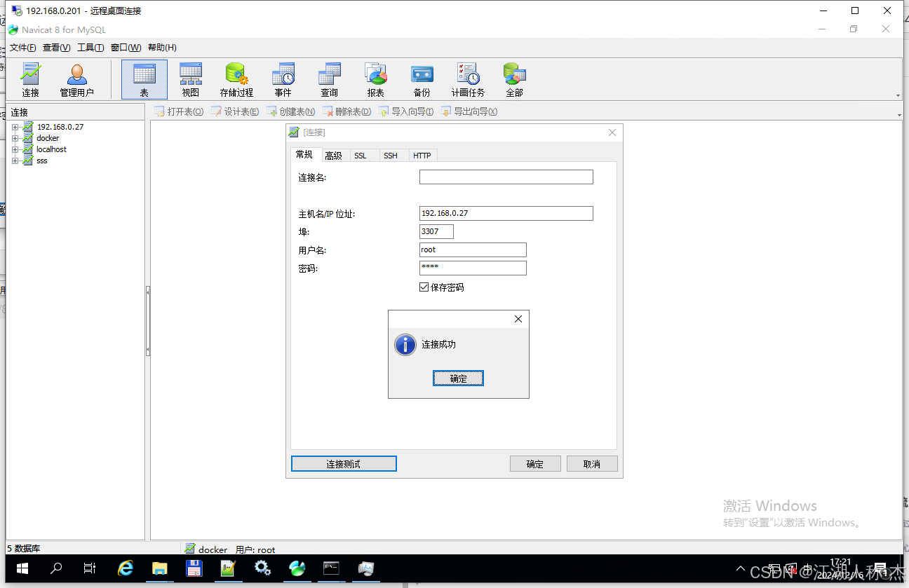Open taskbar search magnifier icon
This screenshot has height=588, width=909.
pyautogui.click(x=57, y=568)
